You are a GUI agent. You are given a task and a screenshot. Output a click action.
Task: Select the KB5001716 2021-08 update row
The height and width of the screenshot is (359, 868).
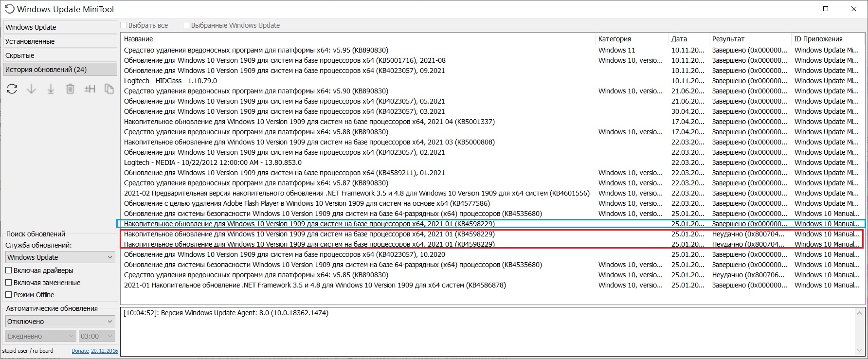coord(492,60)
